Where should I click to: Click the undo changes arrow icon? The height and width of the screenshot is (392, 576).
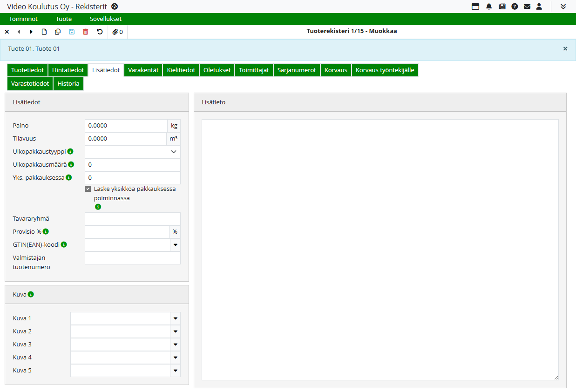pyautogui.click(x=99, y=32)
